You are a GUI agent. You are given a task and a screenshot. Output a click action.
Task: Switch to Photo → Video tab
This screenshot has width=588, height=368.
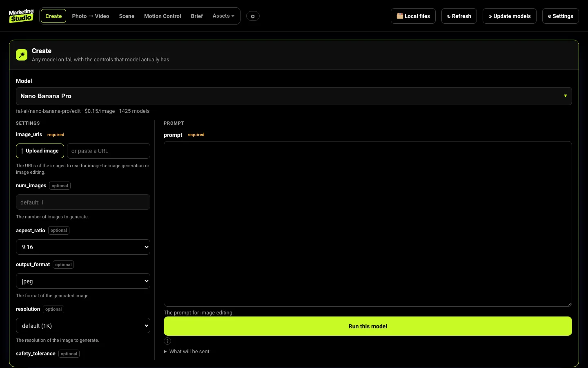click(91, 16)
